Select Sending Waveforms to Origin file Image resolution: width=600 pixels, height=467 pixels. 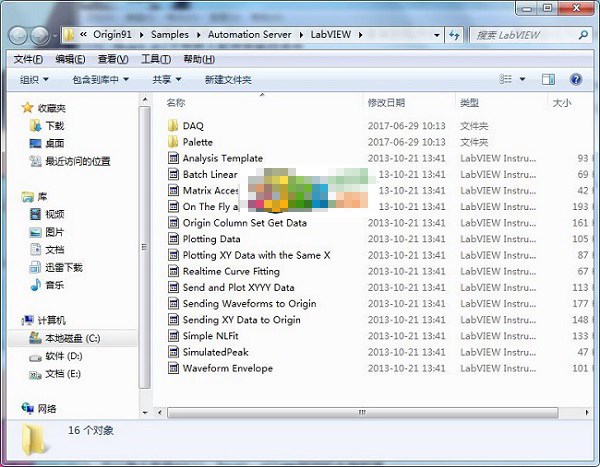249,304
